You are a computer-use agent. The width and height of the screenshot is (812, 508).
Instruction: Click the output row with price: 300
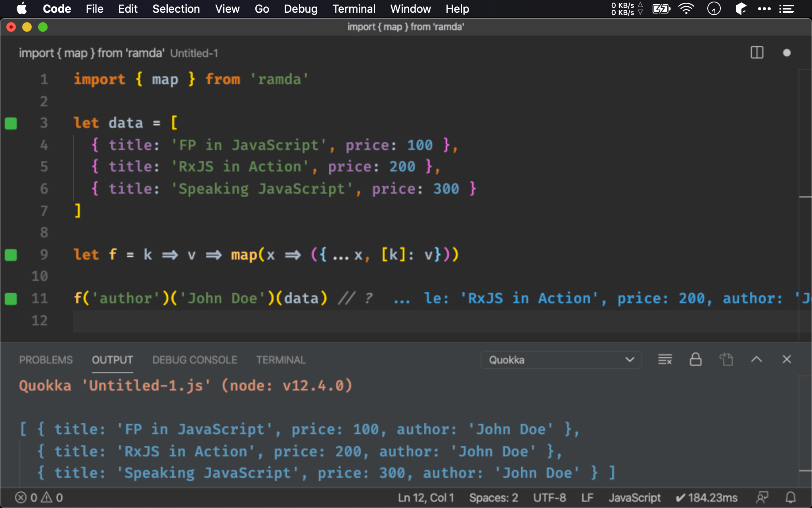[x=326, y=473]
